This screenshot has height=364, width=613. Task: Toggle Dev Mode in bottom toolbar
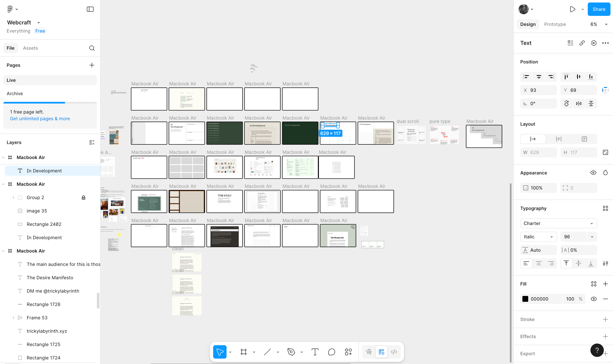click(x=394, y=352)
